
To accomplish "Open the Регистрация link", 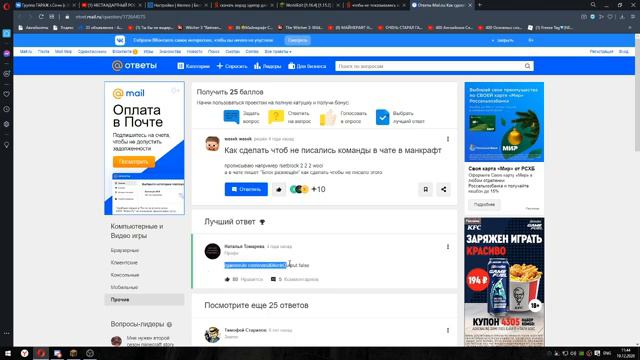I will tap(601, 52).
